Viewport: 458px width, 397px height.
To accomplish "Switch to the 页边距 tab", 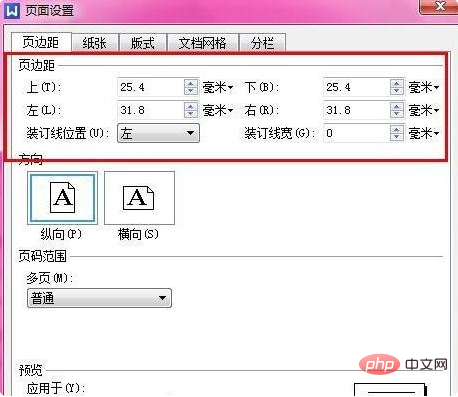I will 41,42.
